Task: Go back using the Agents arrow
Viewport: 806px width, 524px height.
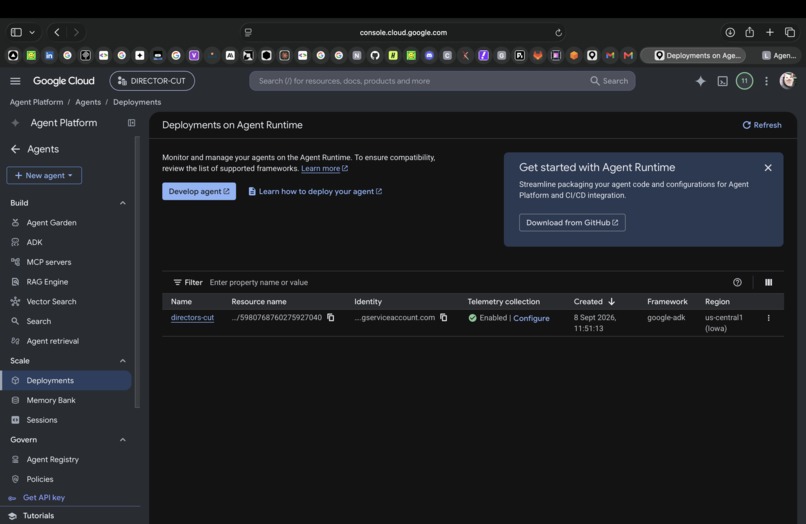Action: [x=15, y=149]
